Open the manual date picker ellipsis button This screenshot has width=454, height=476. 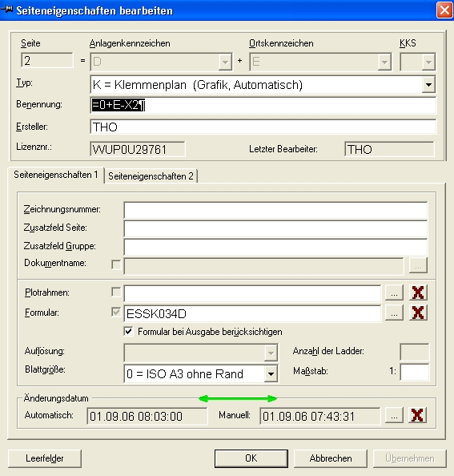[394, 415]
